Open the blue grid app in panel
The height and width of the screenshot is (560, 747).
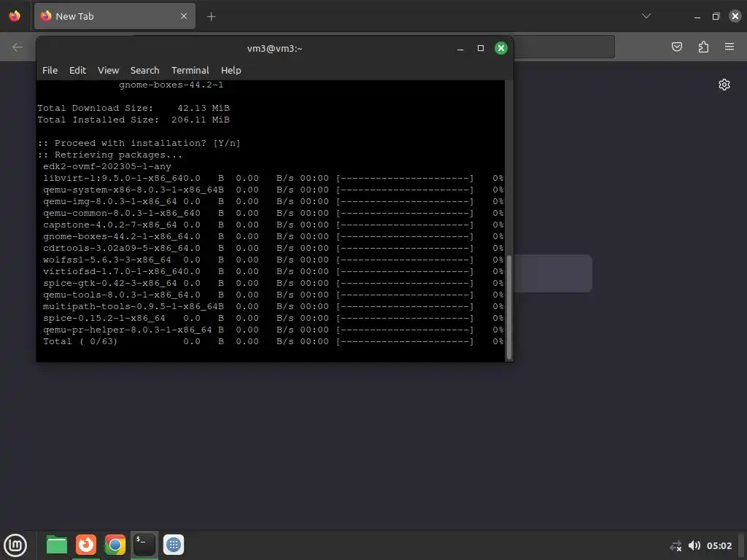[174, 545]
